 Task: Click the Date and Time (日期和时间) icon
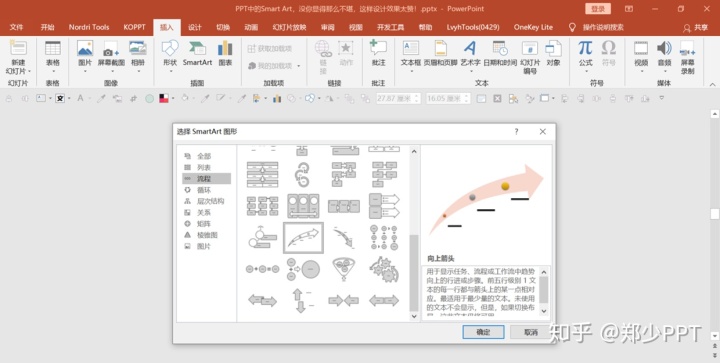click(500, 48)
